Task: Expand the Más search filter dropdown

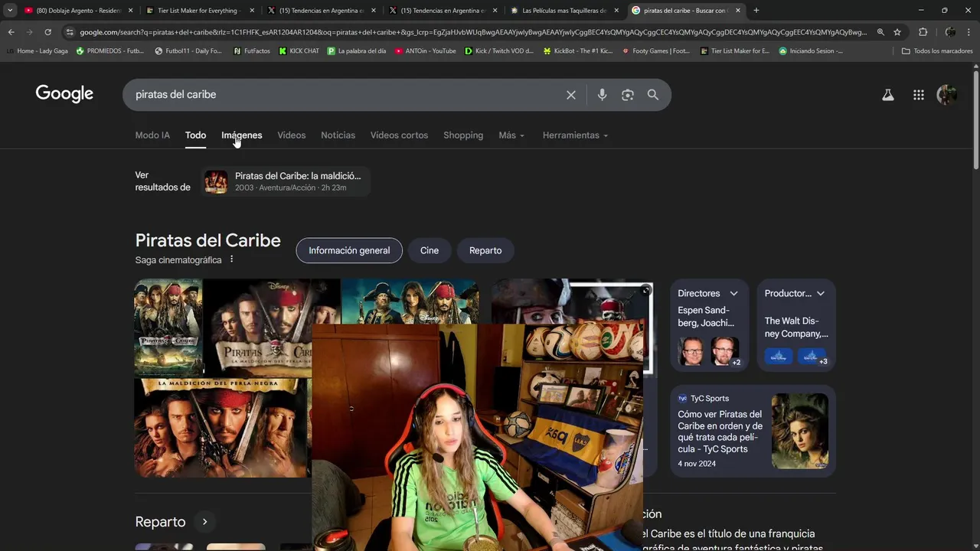Action: pyautogui.click(x=511, y=135)
